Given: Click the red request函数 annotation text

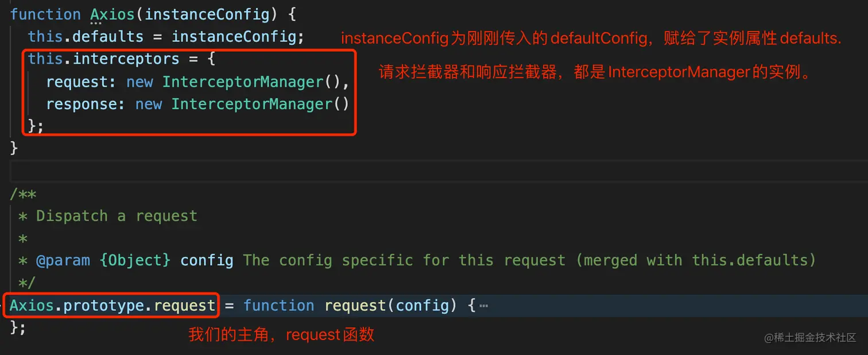Looking at the screenshot, I should (x=330, y=335).
